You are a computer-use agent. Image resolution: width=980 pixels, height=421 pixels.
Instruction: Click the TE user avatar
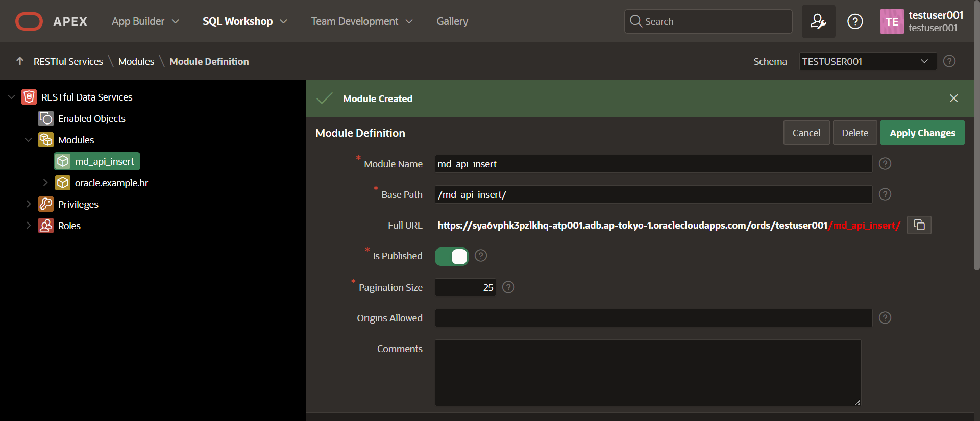point(892,21)
